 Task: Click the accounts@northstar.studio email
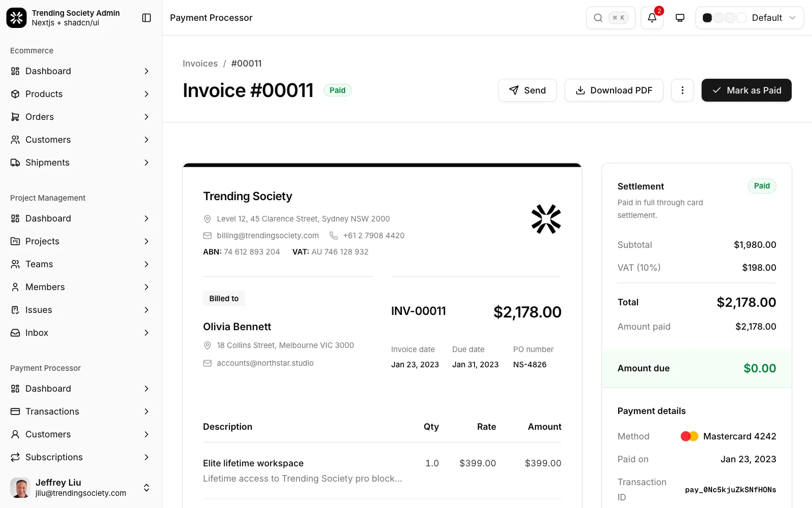[x=265, y=363]
